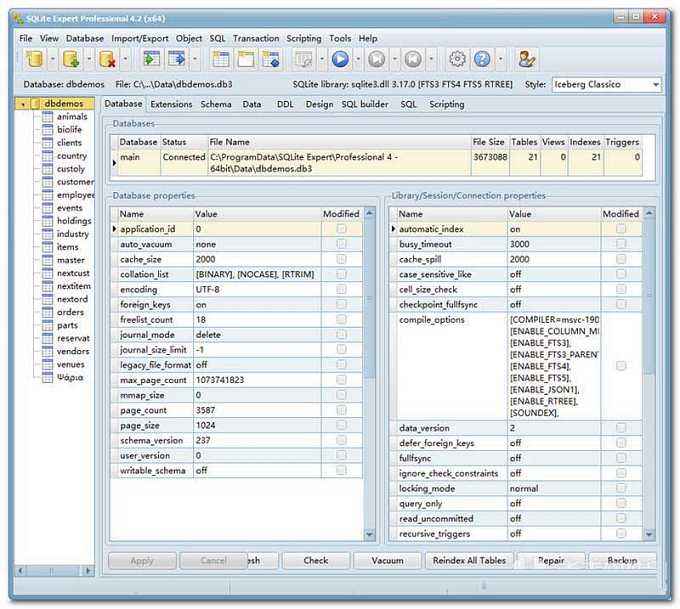Click the second greyed transaction round icon
The width and height of the screenshot is (680, 609).
pos(413,59)
